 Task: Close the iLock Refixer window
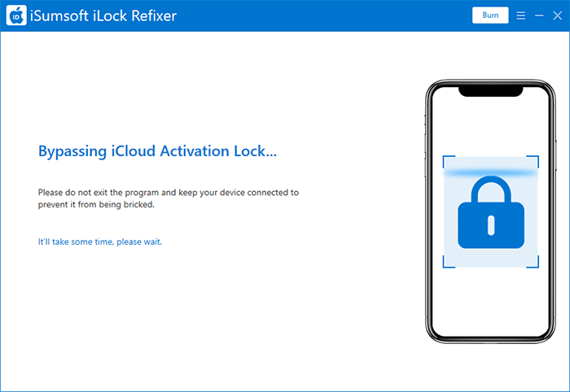[557, 15]
